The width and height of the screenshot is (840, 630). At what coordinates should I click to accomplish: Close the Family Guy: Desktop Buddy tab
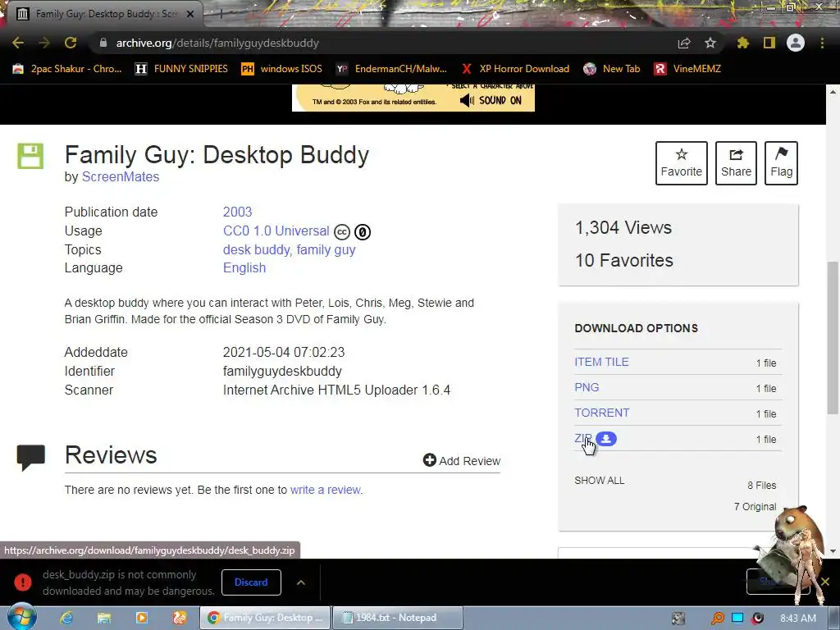tap(190, 14)
